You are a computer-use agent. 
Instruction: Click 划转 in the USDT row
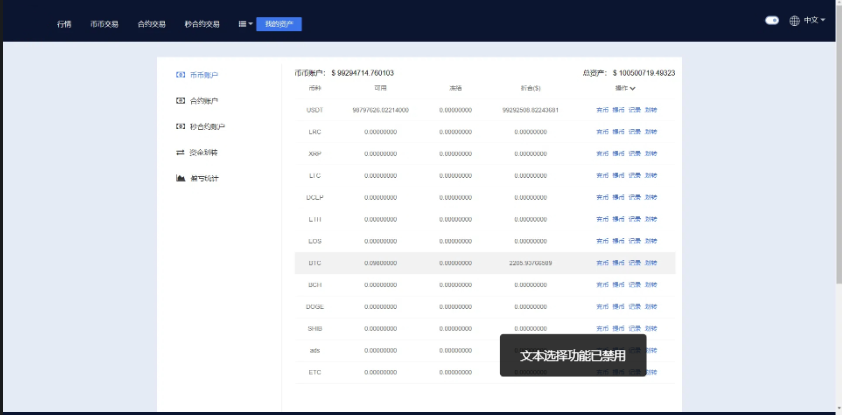pos(651,110)
